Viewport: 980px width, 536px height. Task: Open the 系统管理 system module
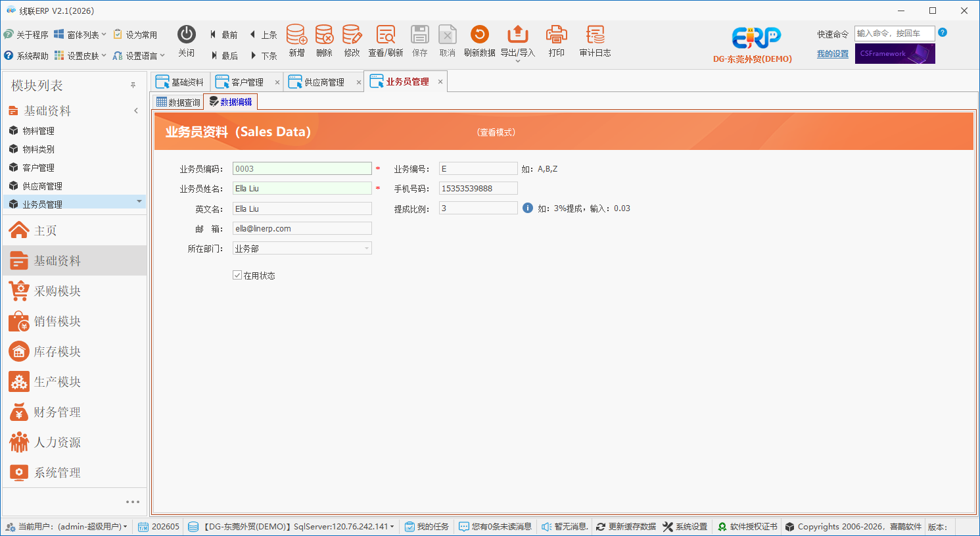pyautogui.click(x=74, y=472)
